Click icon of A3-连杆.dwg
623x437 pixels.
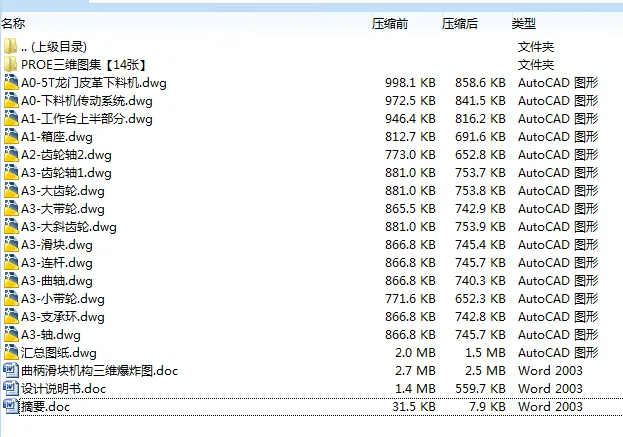11,263
